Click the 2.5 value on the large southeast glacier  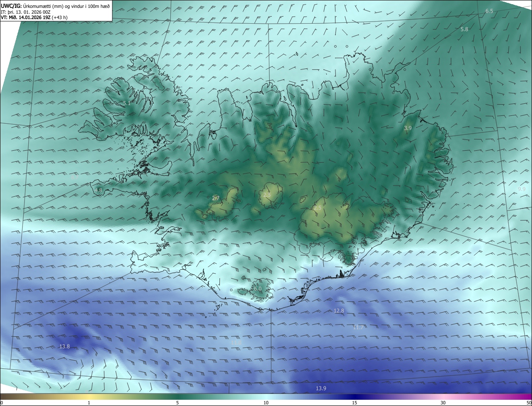[318, 208]
